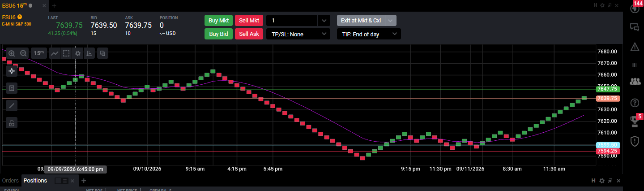Open chart type line icon
This screenshot has width=644, height=191.
[x=55, y=53]
